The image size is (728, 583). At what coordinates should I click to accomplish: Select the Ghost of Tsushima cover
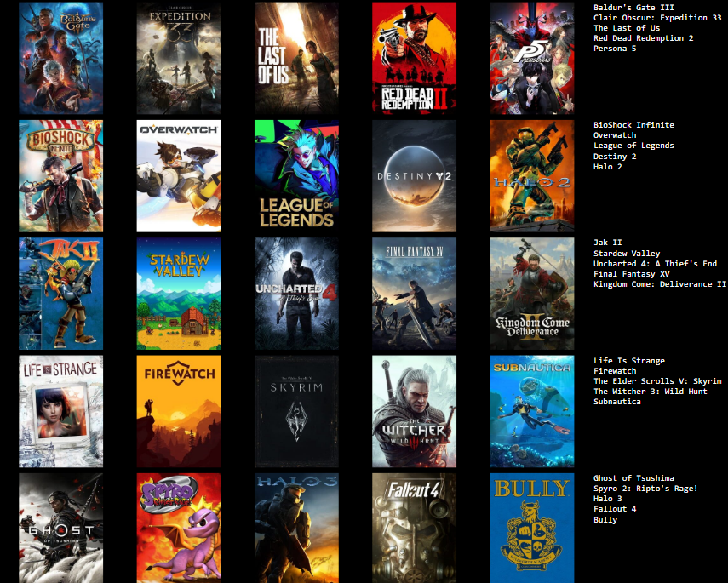pyautogui.click(x=60, y=529)
